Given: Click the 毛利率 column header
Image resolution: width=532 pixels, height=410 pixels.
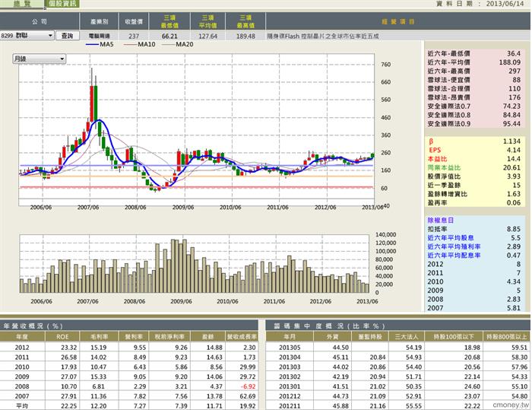Looking at the screenshot, I should (99, 337).
